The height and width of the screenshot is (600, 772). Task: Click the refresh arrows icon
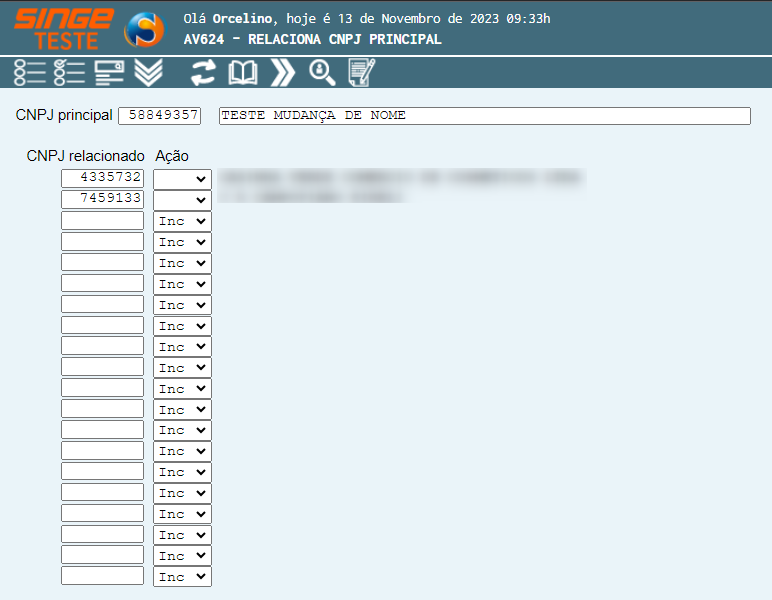[x=204, y=72]
